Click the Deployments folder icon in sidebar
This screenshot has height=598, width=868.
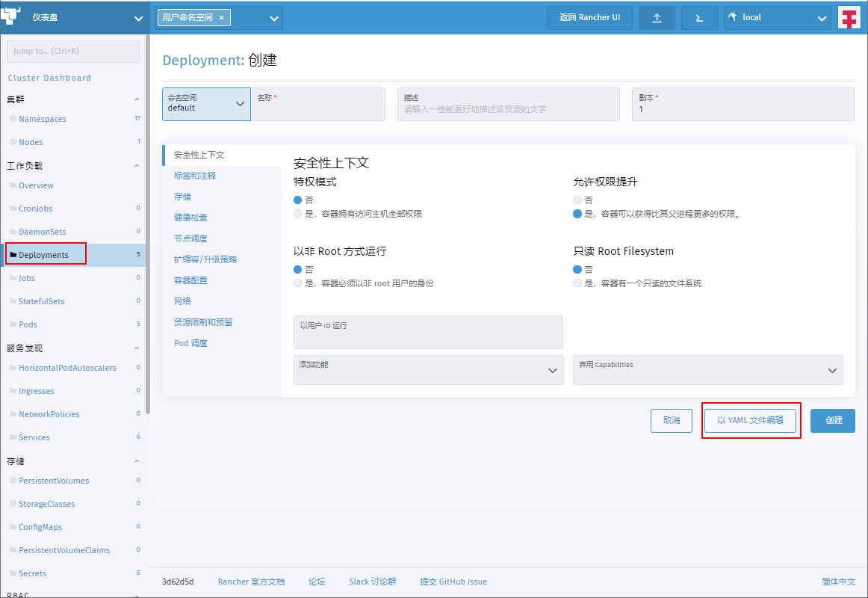[x=13, y=255]
